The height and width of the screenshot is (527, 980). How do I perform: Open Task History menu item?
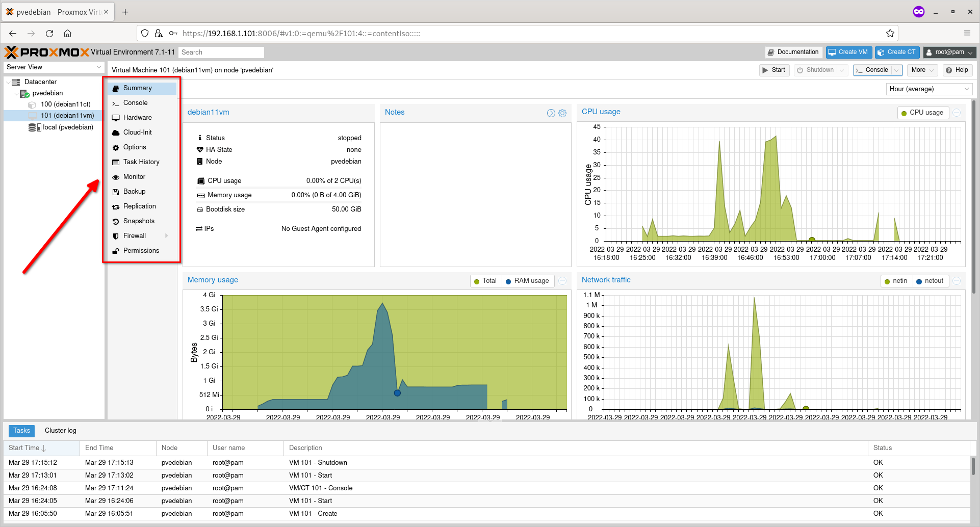point(142,162)
